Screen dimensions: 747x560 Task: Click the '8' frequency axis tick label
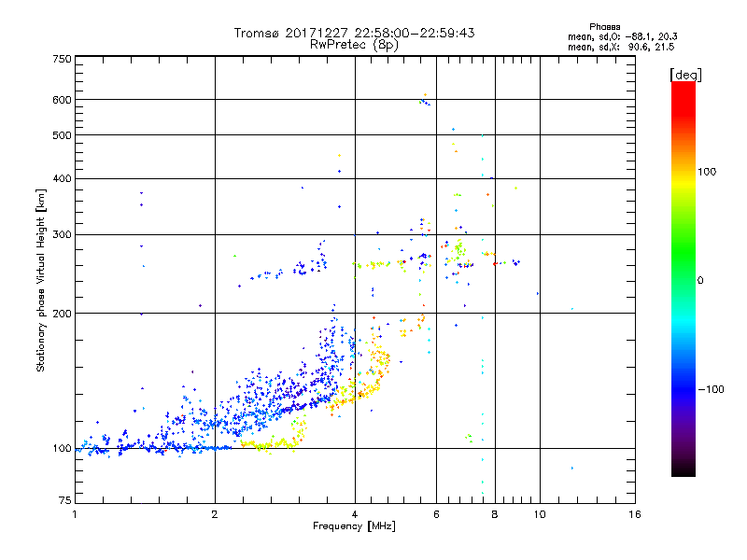(x=495, y=514)
